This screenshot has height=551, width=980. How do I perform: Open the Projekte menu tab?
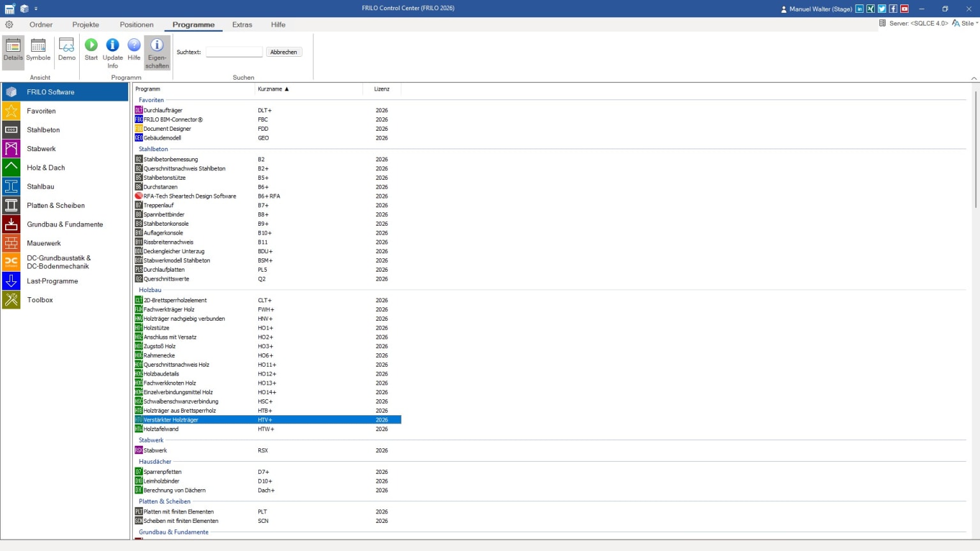coord(85,25)
